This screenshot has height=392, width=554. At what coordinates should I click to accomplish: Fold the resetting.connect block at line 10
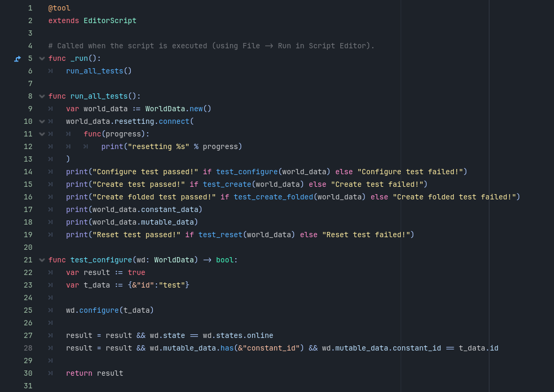[42, 122]
